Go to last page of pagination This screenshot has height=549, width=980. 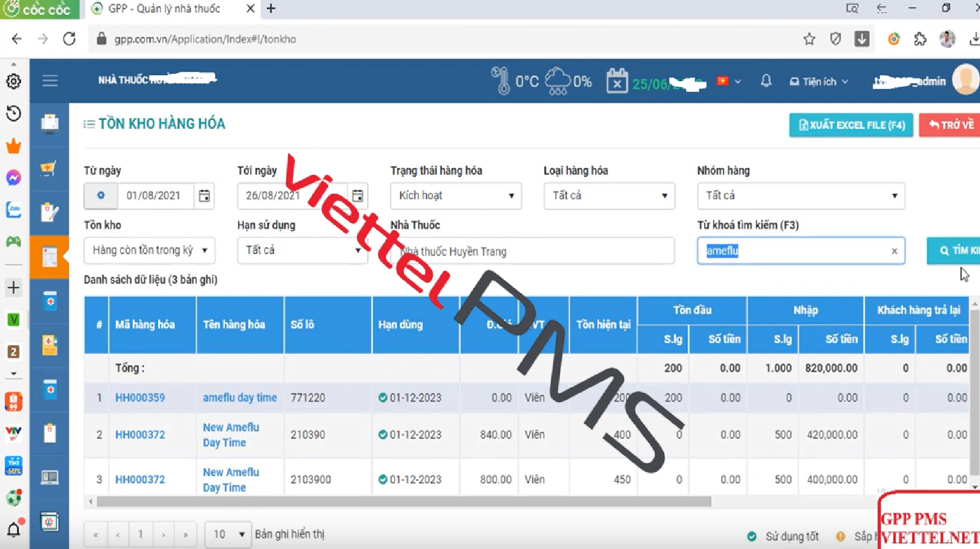(x=186, y=535)
